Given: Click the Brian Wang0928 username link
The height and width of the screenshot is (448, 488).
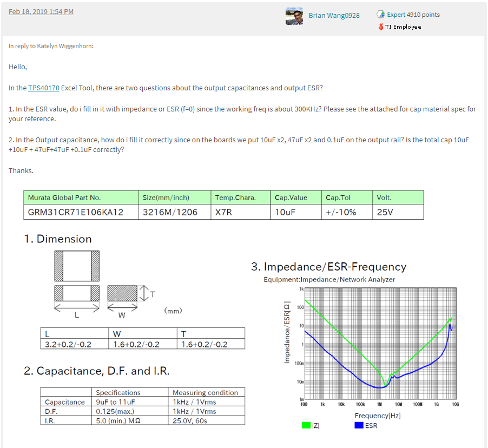Looking at the screenshot, I should (x=334, y=15).
